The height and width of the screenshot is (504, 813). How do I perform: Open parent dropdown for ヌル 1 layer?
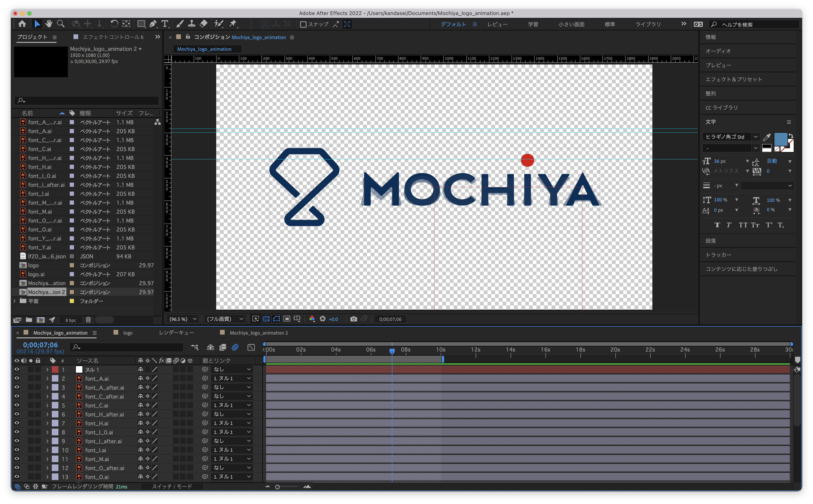232,369
